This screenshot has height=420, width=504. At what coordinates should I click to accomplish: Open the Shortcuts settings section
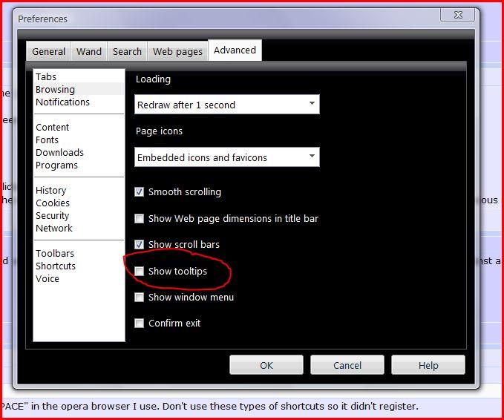tap(56, 266)
